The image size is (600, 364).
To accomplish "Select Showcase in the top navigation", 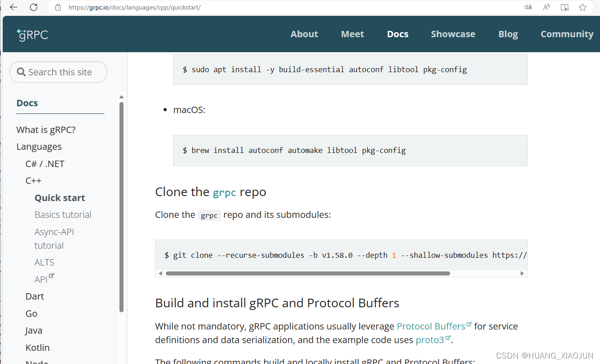I will click(453, 34).
